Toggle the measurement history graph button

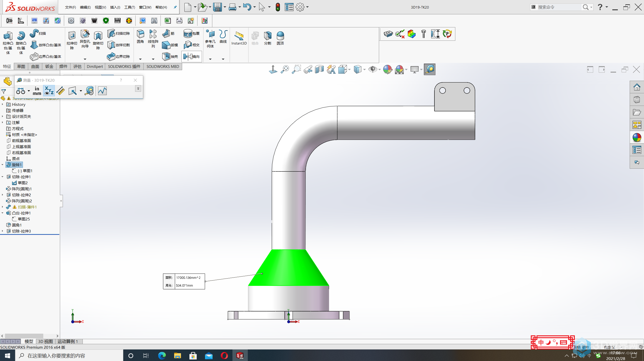[x=102, y=91]
